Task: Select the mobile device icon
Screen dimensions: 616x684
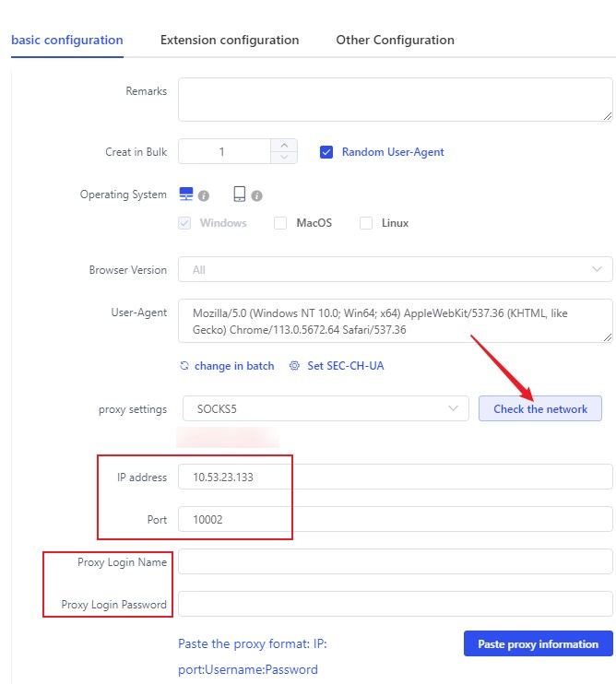Action: [240, 195]
